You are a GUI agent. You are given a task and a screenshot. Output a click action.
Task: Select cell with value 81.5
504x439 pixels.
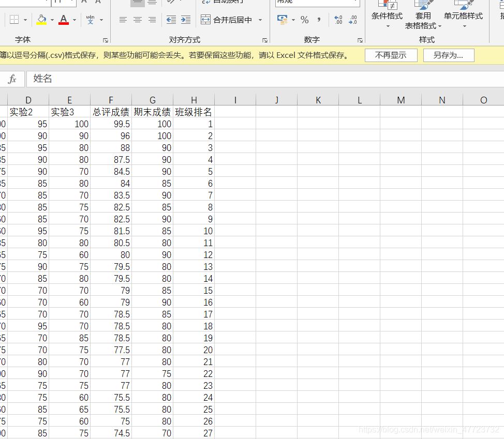111,231
